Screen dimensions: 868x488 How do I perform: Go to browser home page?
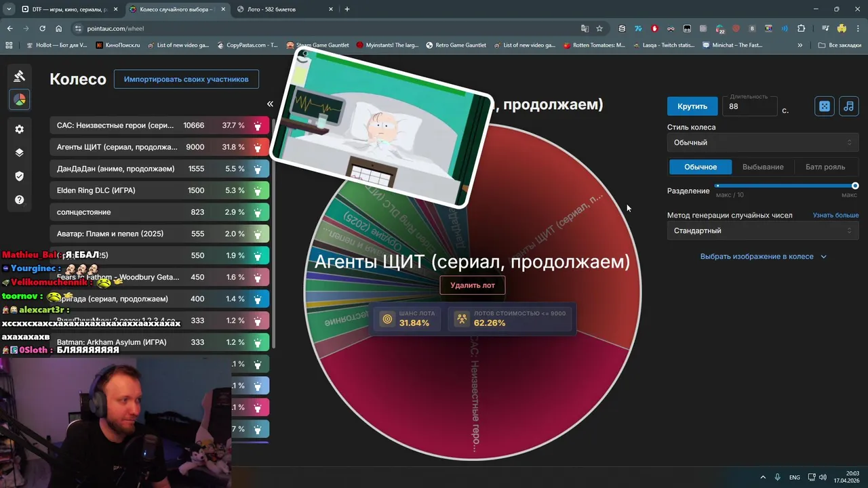(x=58, y=28)
